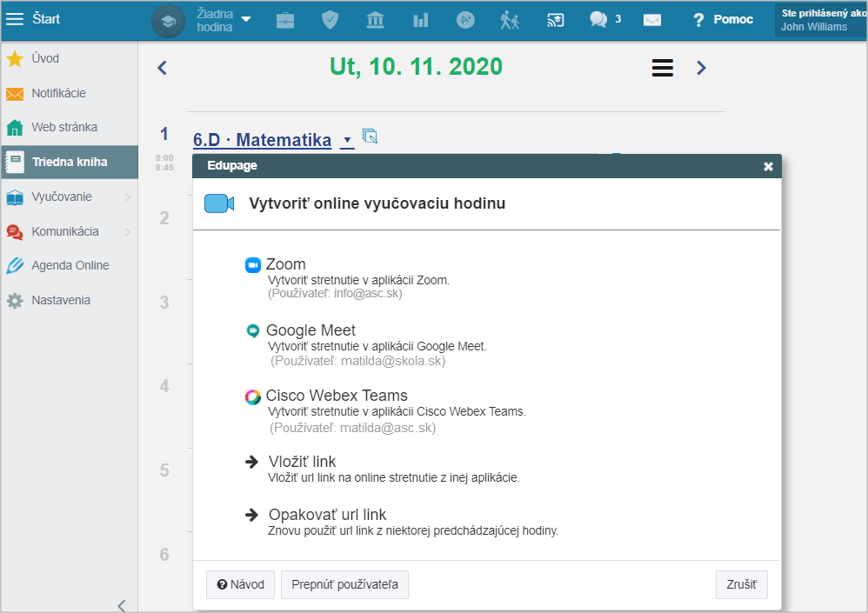Open the black list view menu icon

click(663, 68)
